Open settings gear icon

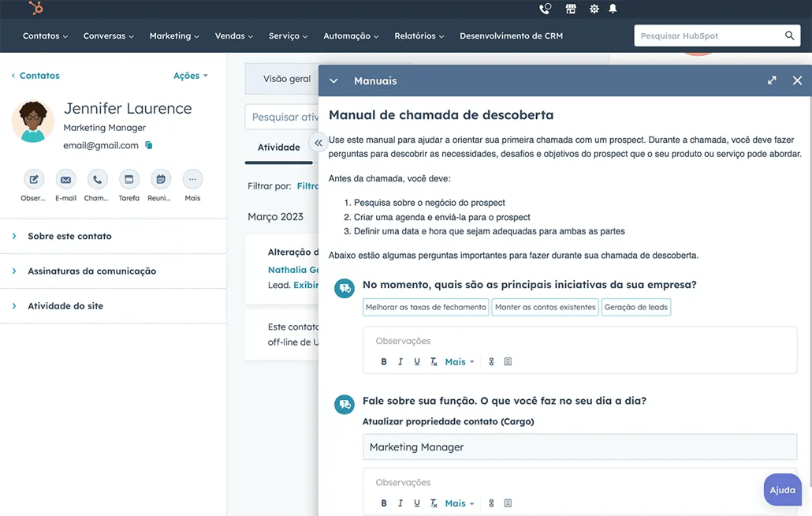(x=594, y=9)
